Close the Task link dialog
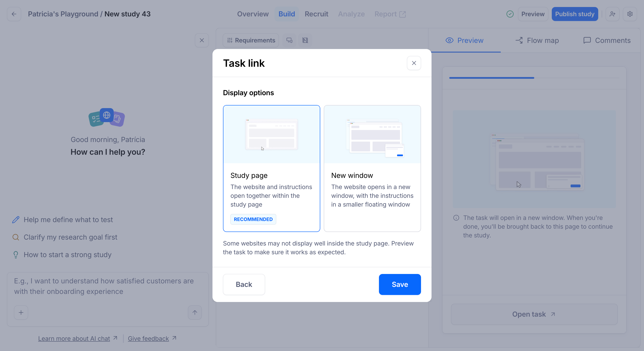 coord(414,63)
